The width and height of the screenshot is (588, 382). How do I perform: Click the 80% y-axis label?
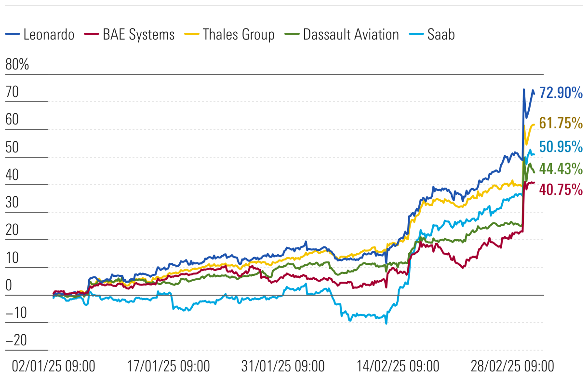point(17,65)
